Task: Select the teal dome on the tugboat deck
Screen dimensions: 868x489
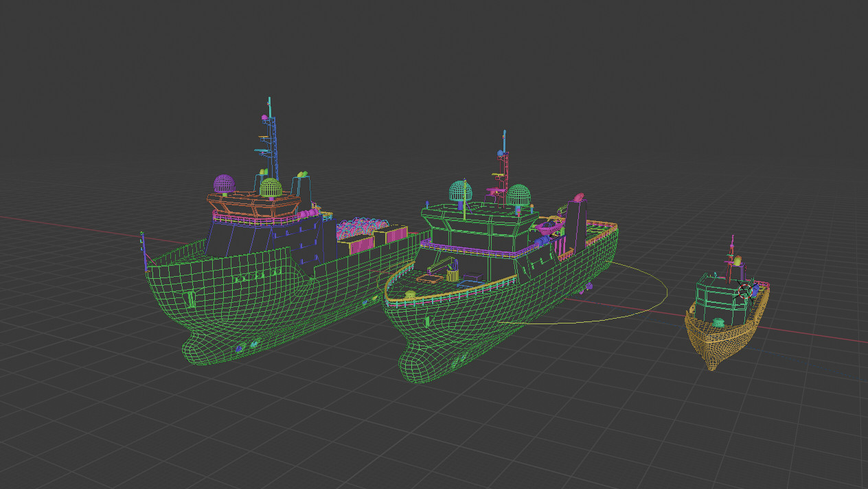Action: [x=718, y=321]
